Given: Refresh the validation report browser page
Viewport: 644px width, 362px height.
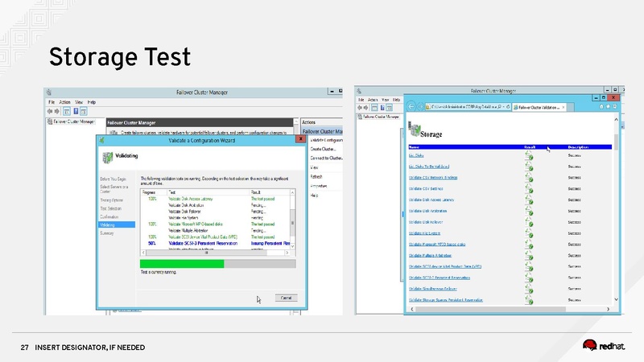Looking at the screenshot, I should [x=508, y=107].
